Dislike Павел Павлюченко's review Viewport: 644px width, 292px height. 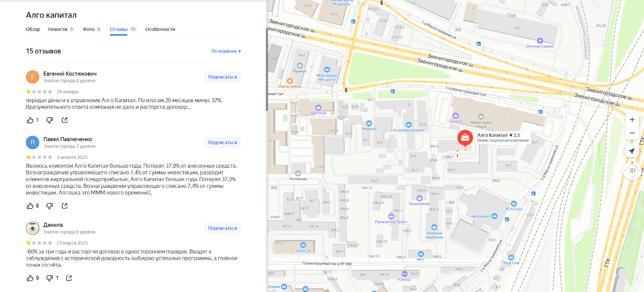coord(50,206)
